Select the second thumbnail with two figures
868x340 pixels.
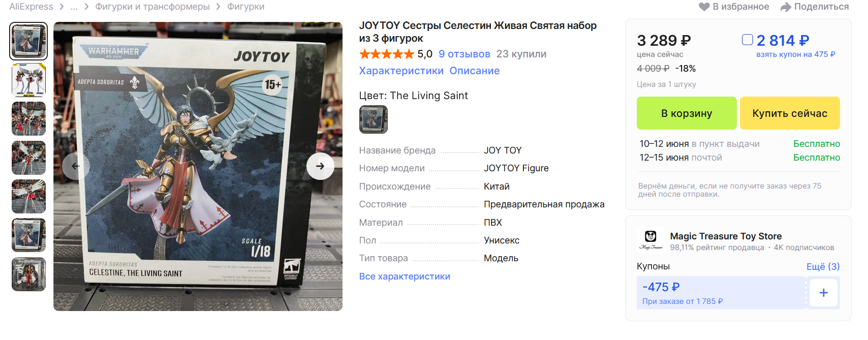28,80
